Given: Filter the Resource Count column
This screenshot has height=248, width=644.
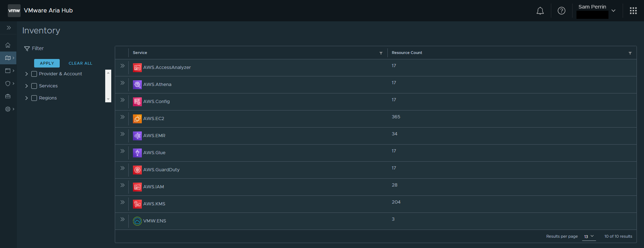Looking at the screenshot, I should [x=630, y=53].
